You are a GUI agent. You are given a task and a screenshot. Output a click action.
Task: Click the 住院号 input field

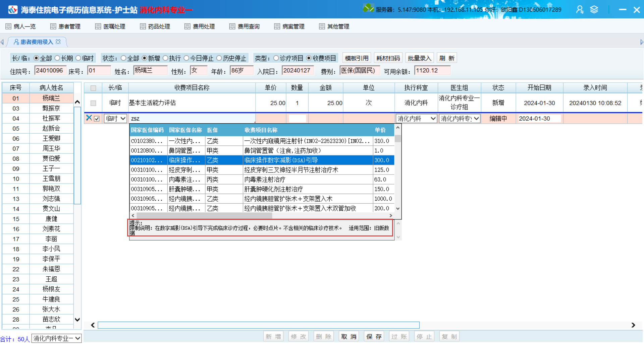[50, 70]
